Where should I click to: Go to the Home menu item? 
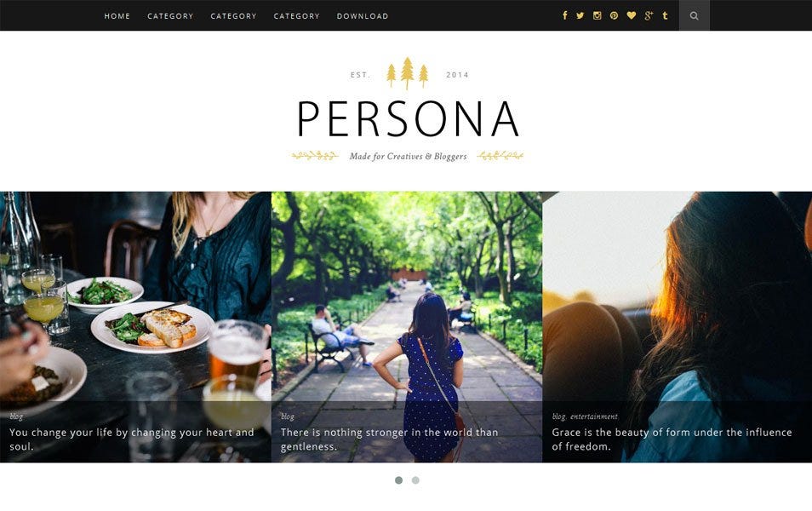tap(117, 16)
